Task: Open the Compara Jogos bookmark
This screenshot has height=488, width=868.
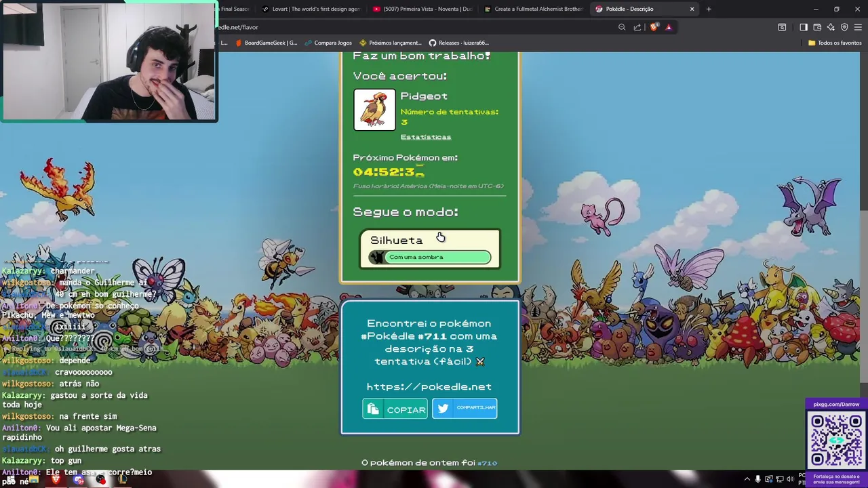Action: tap(328, 43)
